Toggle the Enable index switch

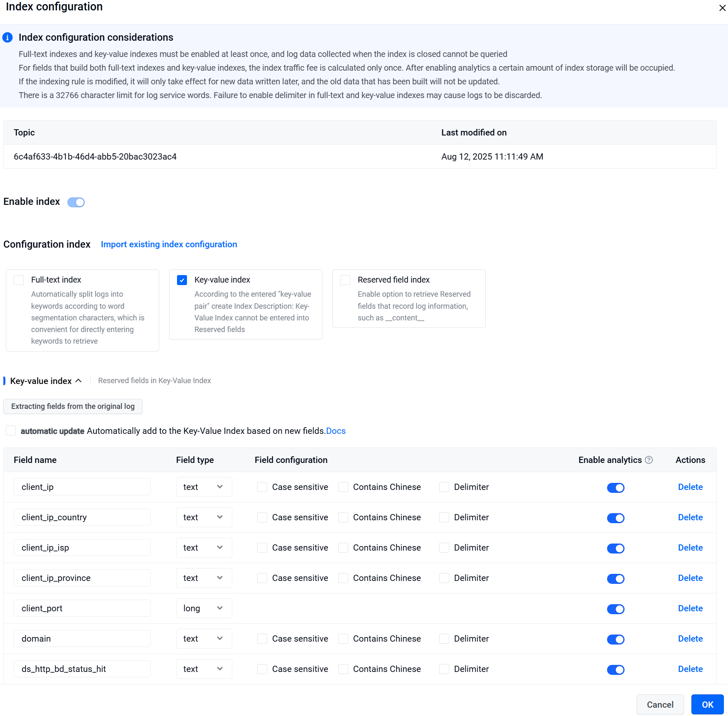coord(76,202)
